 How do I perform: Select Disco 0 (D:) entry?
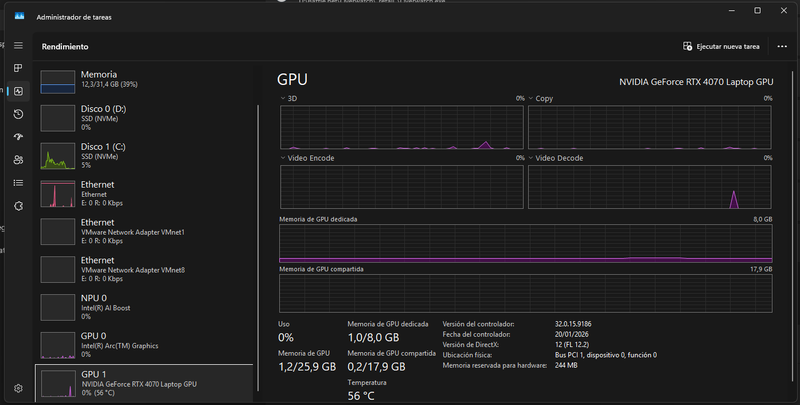[x=144, y=118]
